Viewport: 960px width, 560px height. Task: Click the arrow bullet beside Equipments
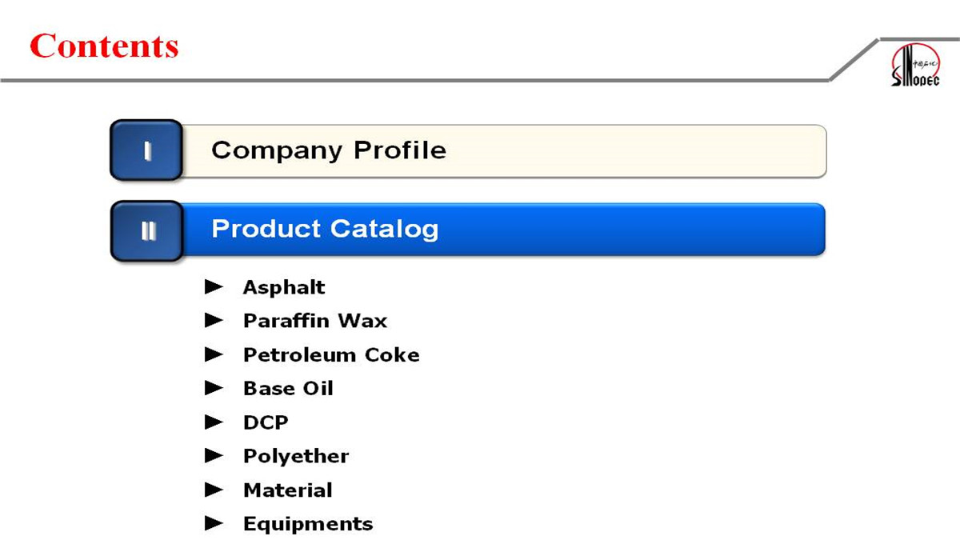214,523
